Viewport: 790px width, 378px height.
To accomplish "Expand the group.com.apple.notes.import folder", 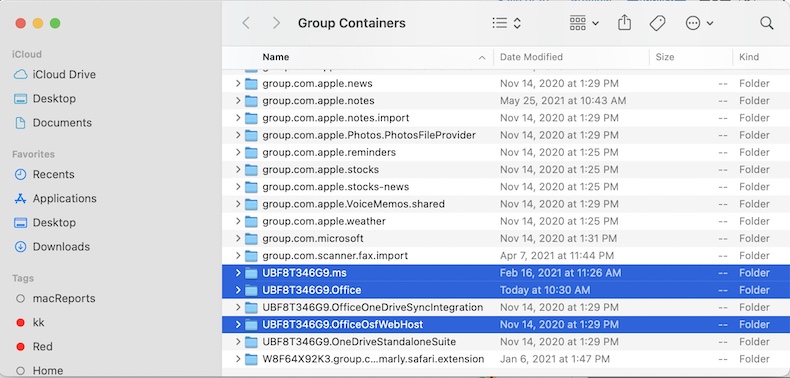I will (238, 118).
